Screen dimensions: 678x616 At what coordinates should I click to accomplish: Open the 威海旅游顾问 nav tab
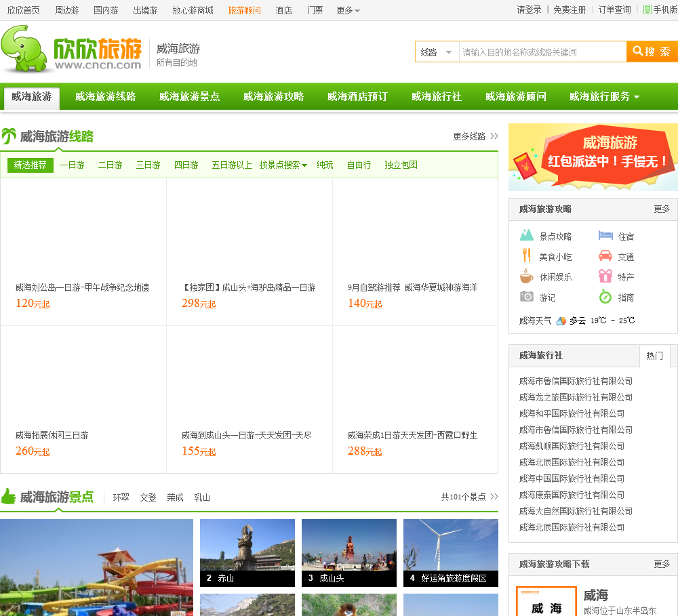(515, 96)
